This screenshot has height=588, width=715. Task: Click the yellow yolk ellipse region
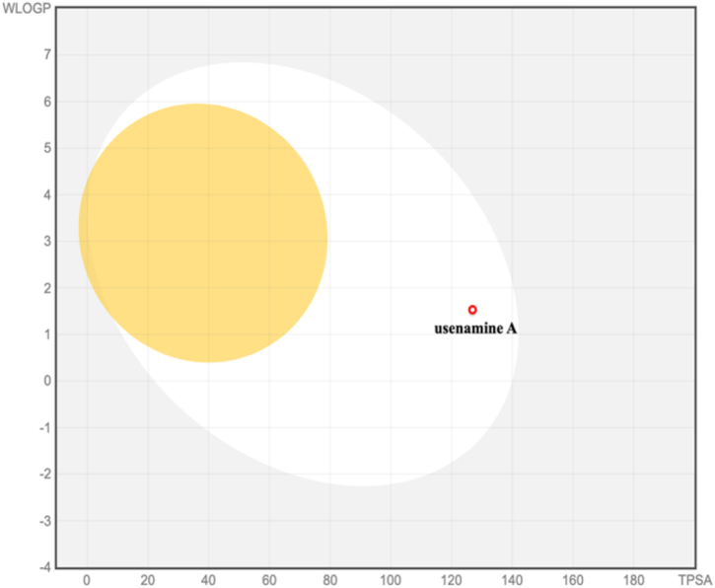pos(202,233)
